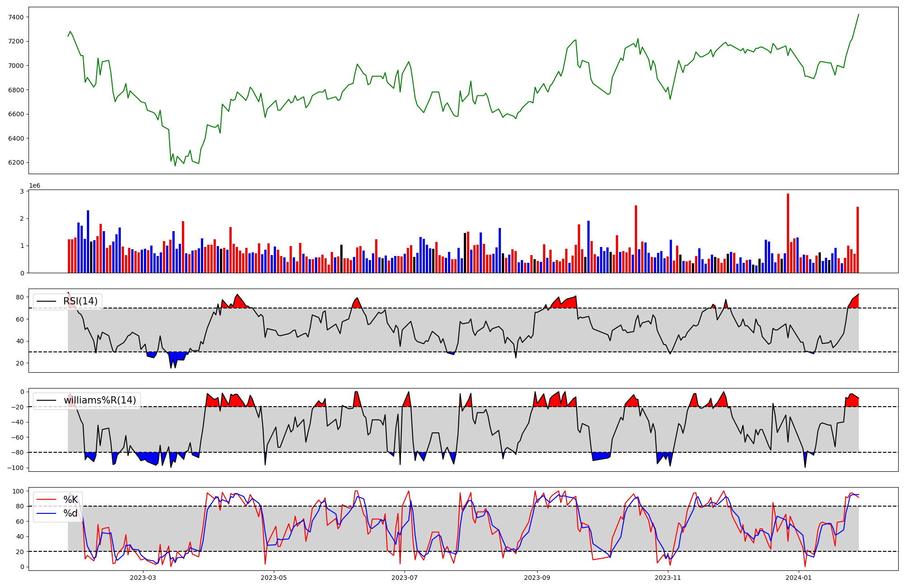Click the 2023-05 x-axis date label
This screenshot has height=588, width=905.
click(274, 578)
